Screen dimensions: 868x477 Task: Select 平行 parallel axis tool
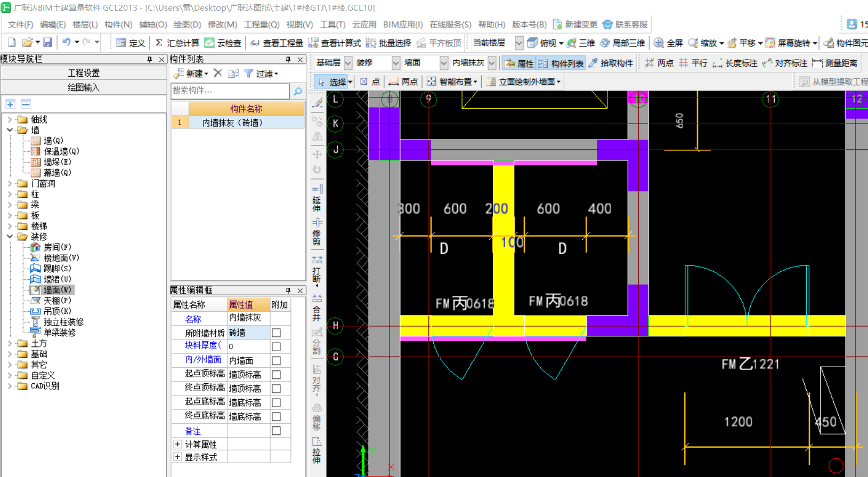(693, 63)
